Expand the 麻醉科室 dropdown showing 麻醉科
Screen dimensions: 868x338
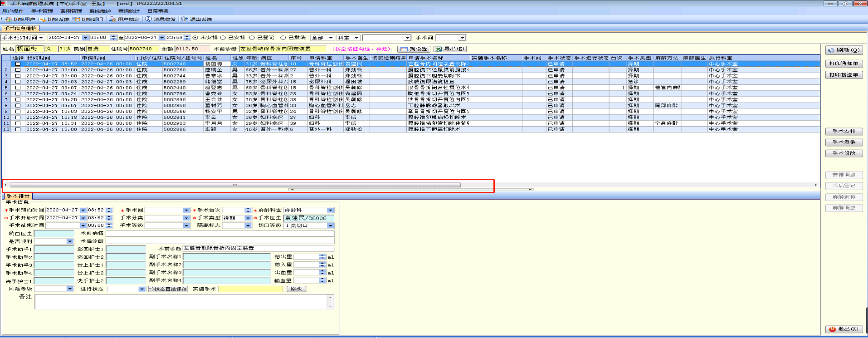tap(331, 210)
